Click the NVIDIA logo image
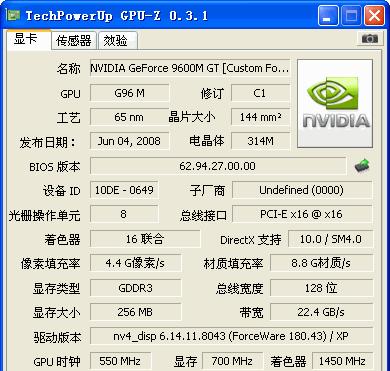Screen dimensions: 390x371 tap(335, 103)
